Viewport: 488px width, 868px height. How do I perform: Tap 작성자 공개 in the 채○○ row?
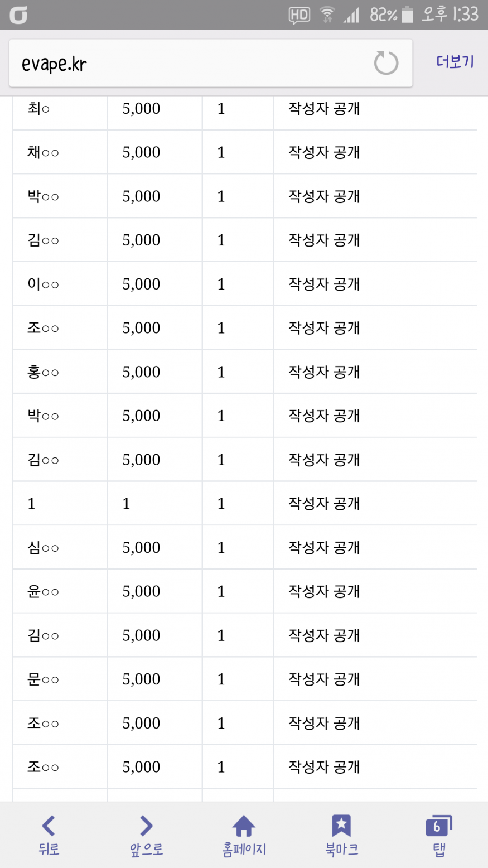click(x=324, y=152)
